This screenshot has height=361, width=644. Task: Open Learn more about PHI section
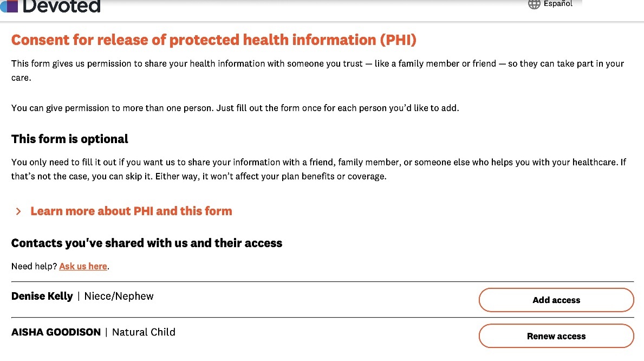[131, 211]
